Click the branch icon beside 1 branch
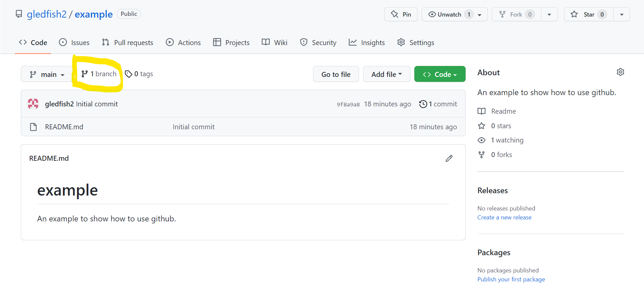 pyautogui.click(x=85, y=74)
